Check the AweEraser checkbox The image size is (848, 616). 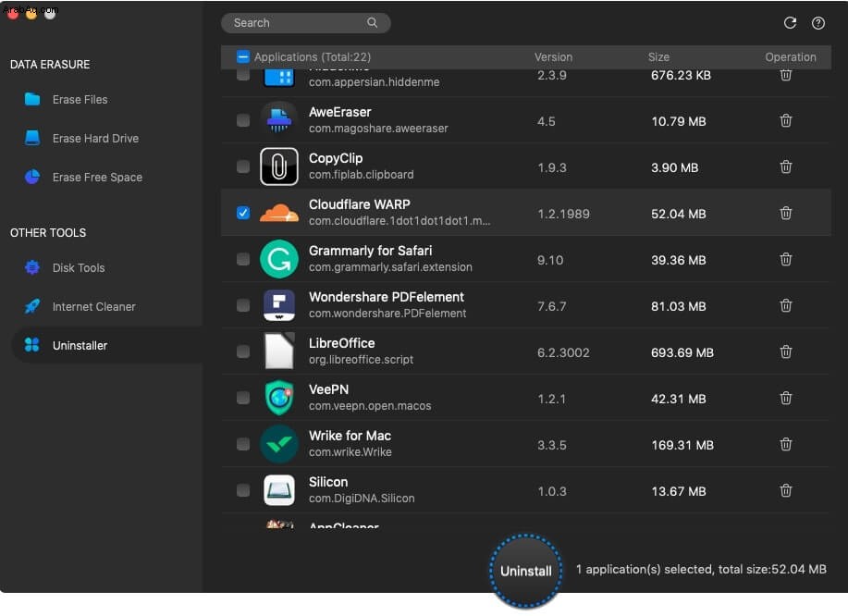click(243, 120)
